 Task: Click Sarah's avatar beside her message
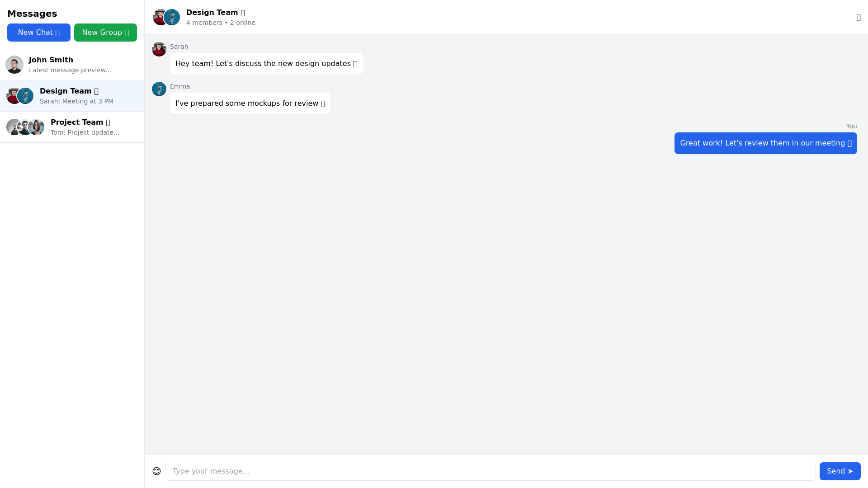(159, 49)
